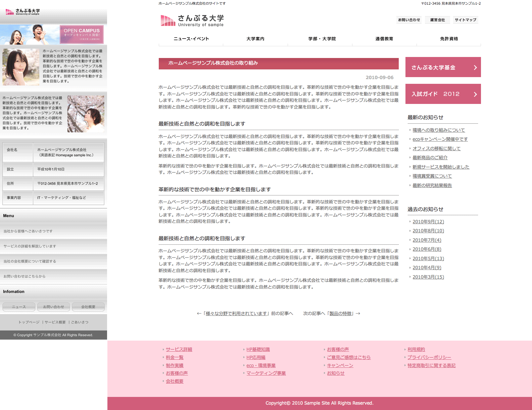Open the ニュース･イベント navigation tab
The image size is (532, 410).
pos(191,39)
